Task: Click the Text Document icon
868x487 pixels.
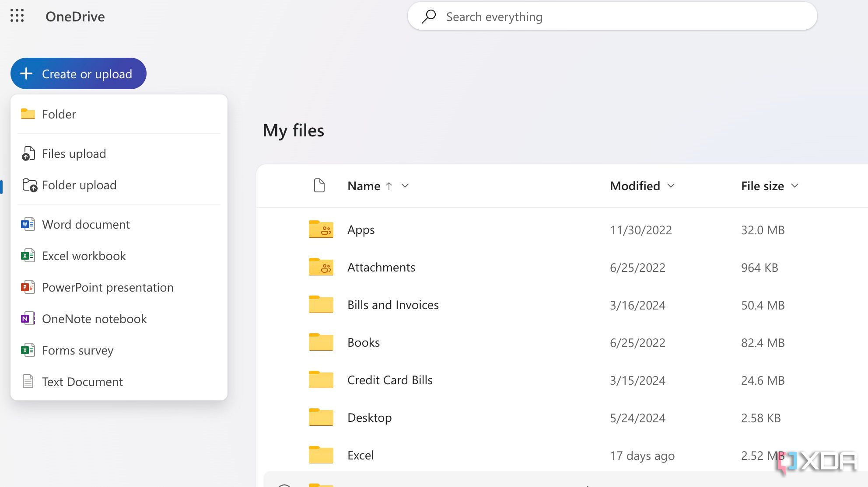Action: (x=28, y=381)
